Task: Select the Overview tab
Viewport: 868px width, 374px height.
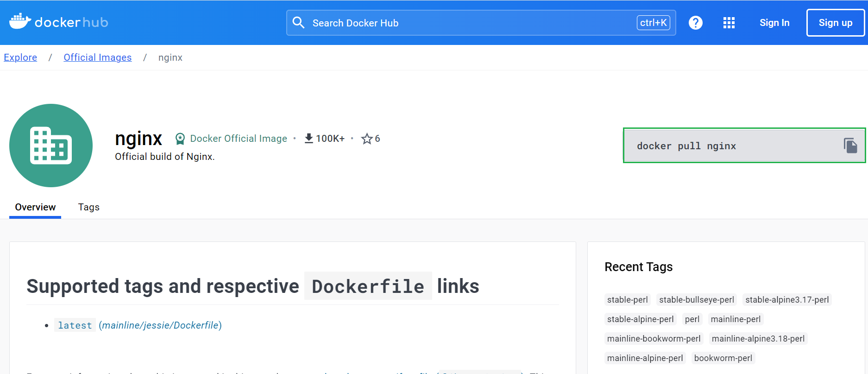Action: (x=35, y=207)
